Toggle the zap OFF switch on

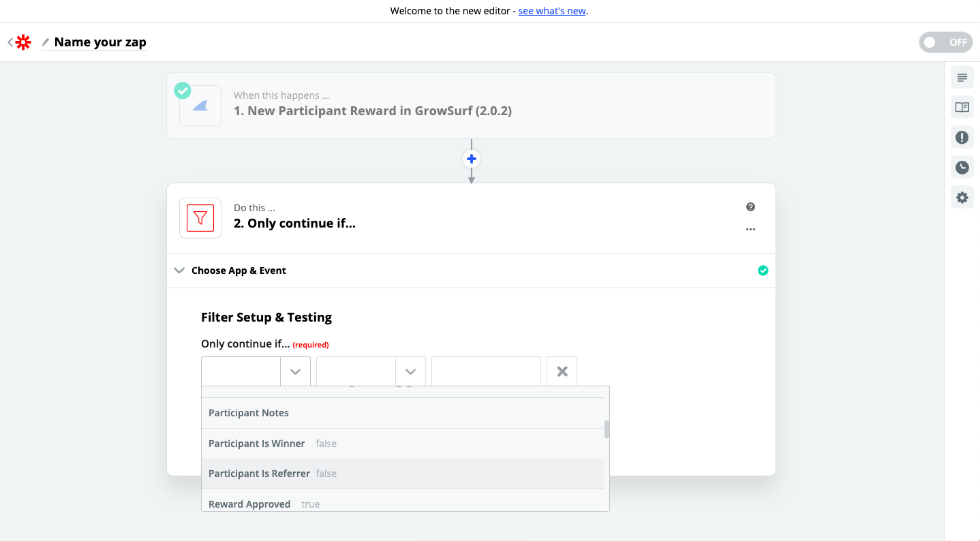click(x=945, y=42)
